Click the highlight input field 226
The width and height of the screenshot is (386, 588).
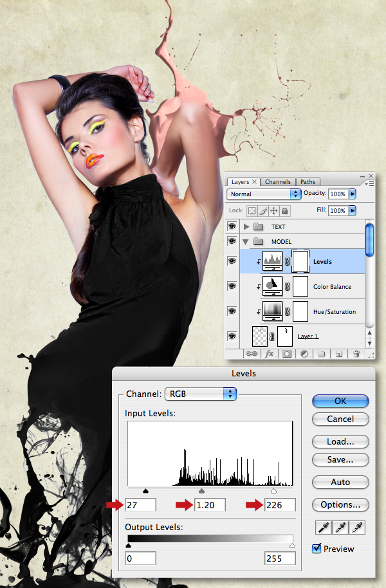(280, 505)
